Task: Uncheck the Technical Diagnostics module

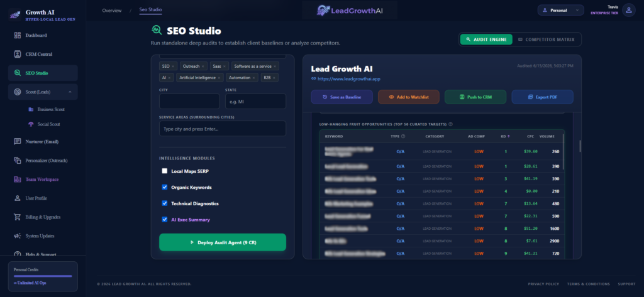Action: [x=165, y=203]
